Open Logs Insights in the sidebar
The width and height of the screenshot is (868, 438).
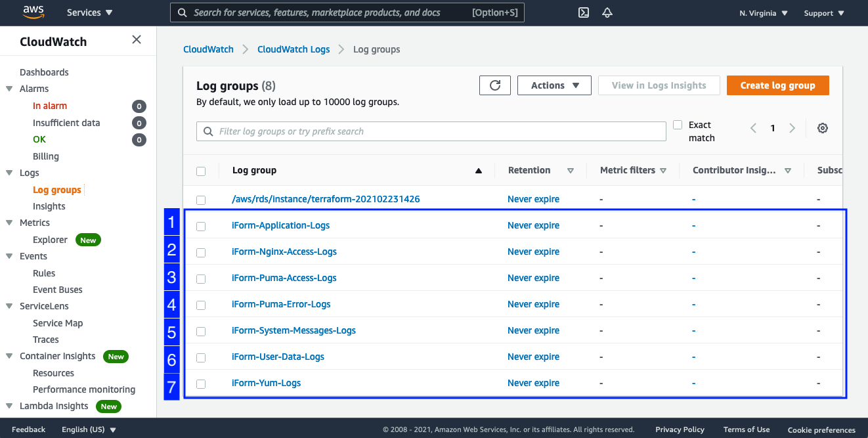click(49, 206)
